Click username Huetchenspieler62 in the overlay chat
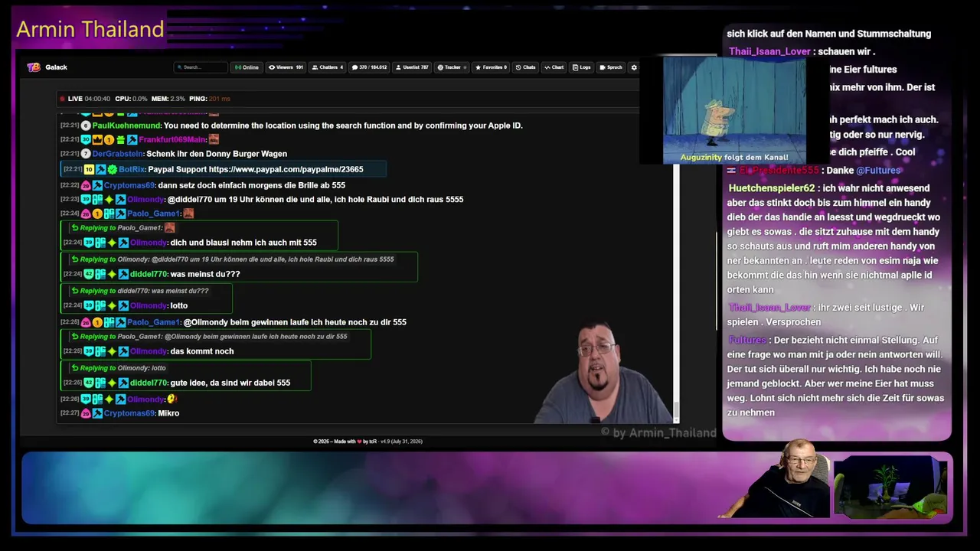Screen dimensions: 980x551 pos(772,188)
